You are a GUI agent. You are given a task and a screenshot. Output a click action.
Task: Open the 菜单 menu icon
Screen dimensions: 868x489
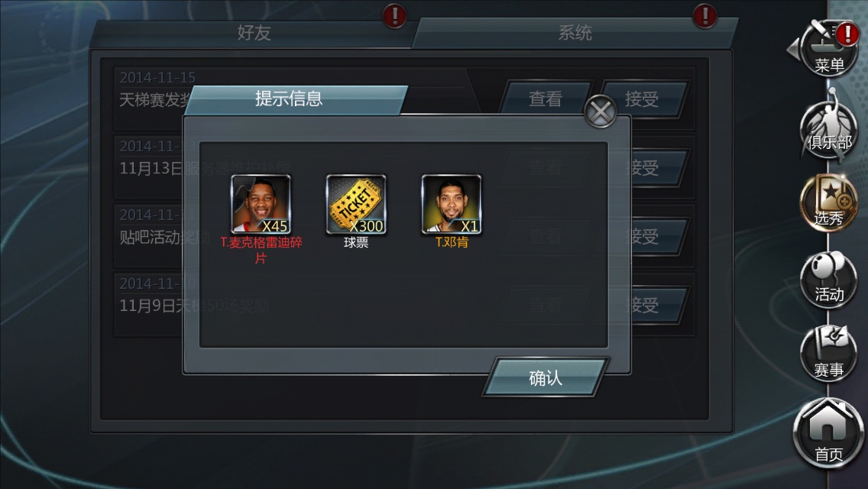tap(829, 49)
